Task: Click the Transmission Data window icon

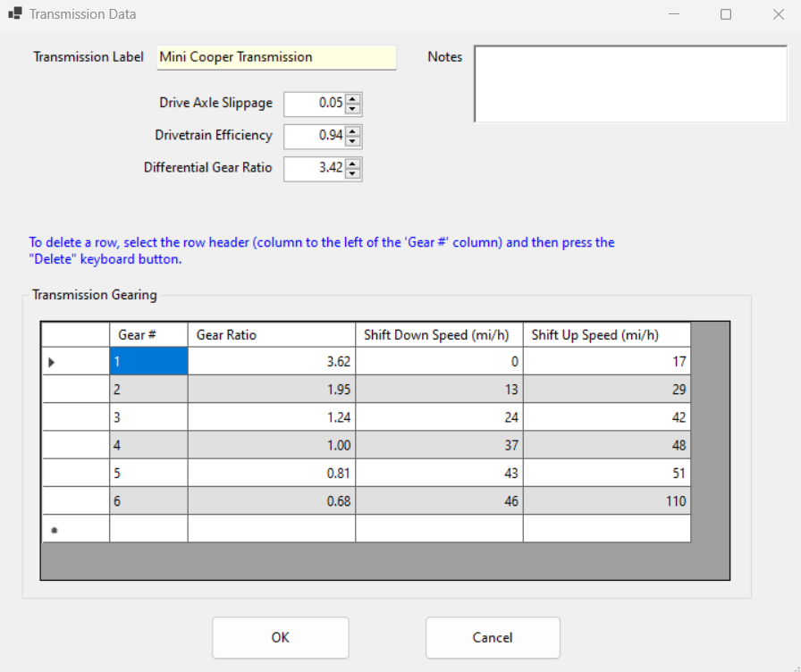Action: coord(15,13)
